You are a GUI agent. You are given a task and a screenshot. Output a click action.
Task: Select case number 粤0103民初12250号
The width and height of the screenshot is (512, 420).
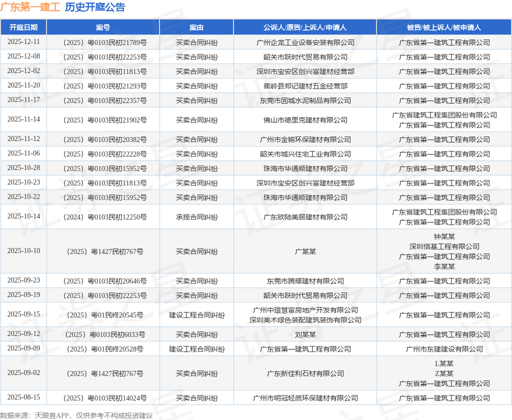(117, 217)
